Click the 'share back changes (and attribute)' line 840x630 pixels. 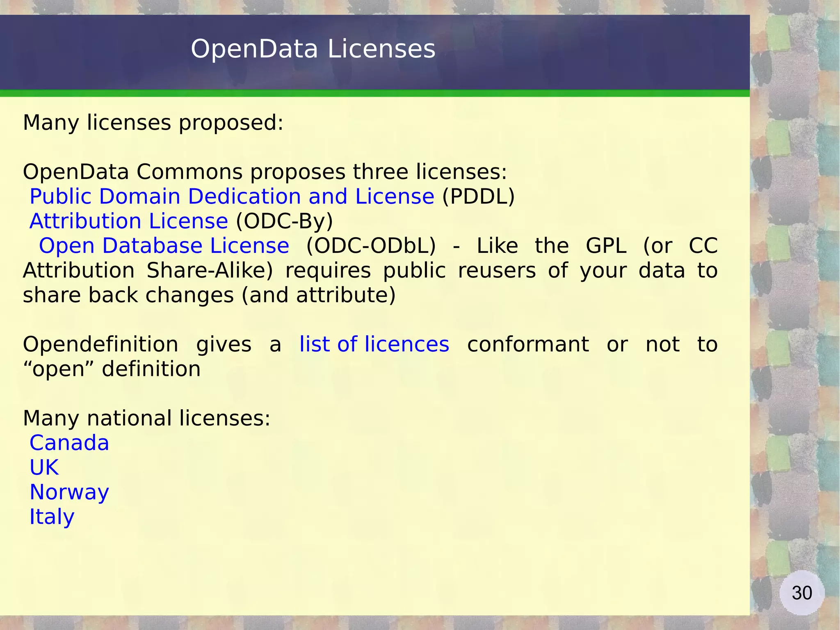click(209, 295)
